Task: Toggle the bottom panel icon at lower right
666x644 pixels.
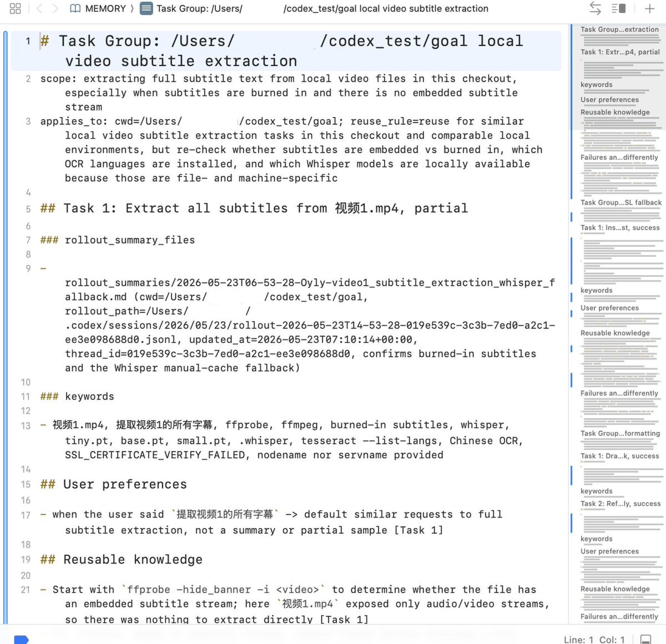Action: click(646, 639)
